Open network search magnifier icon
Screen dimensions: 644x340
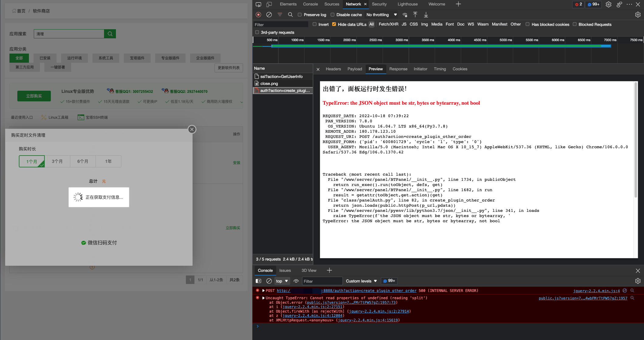(290, 15)
